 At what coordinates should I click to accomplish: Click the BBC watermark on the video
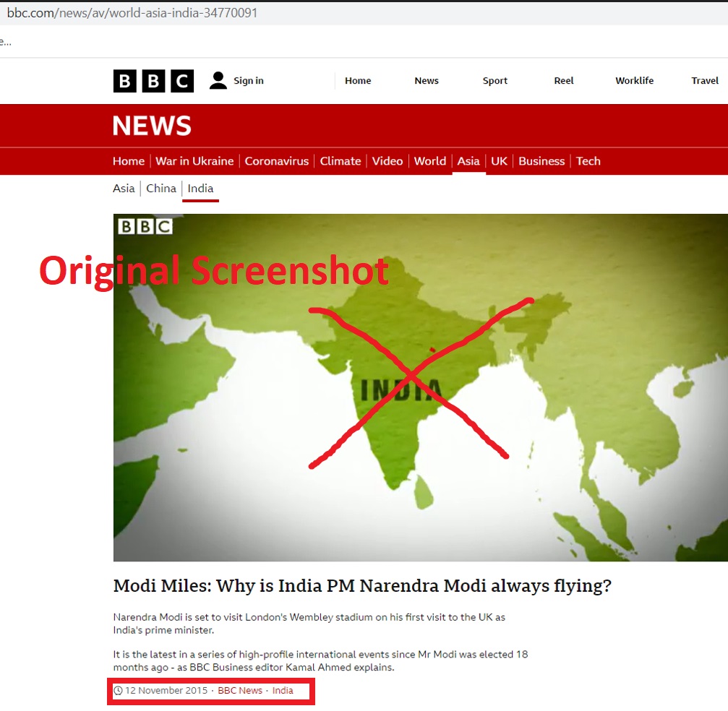point(145,226)
